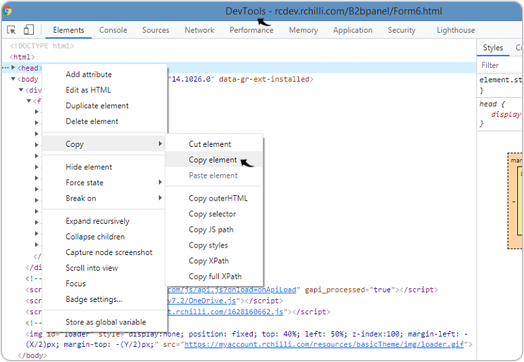Go to the Memory tab

303,30
